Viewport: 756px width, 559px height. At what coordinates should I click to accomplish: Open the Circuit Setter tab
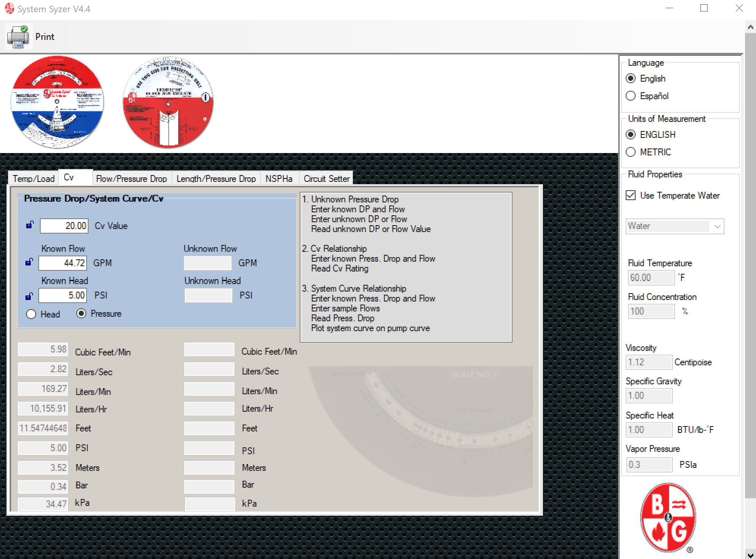pyautogui.click(x=327, y=178)
